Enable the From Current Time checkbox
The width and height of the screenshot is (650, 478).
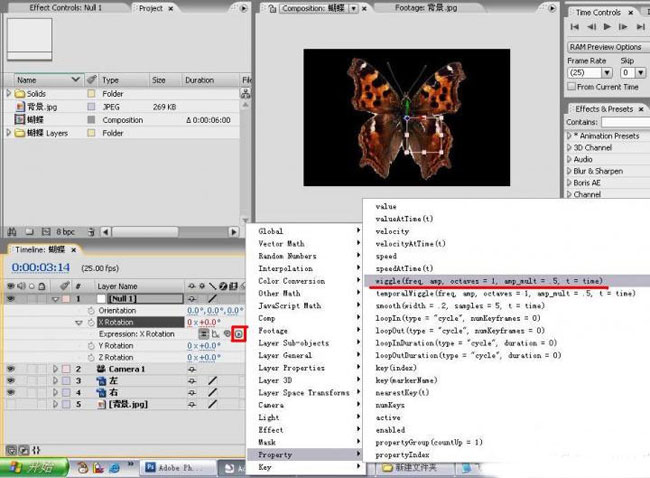tap(574, 89)
